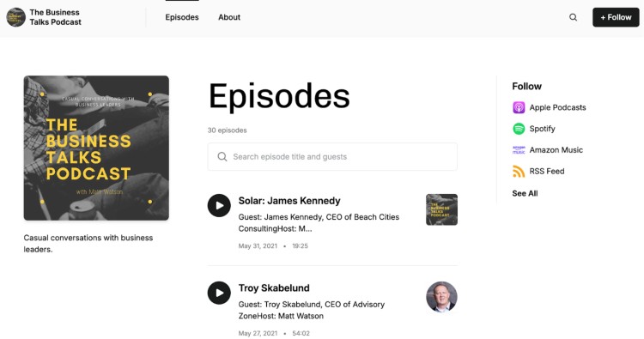
Task: Play the Troy Skabelund episode
Action: click(219, 293)
